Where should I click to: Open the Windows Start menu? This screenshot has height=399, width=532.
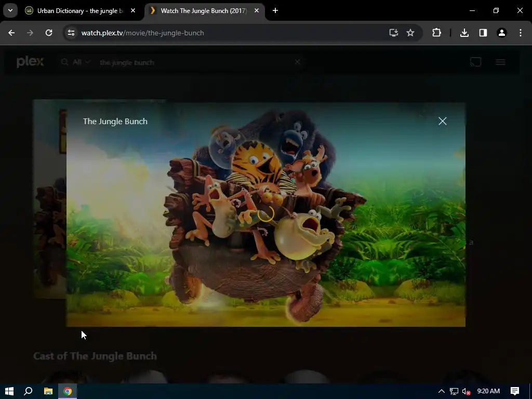(x=9, y=391)
